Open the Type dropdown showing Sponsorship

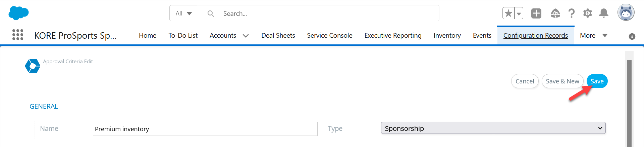click(493, 128)
